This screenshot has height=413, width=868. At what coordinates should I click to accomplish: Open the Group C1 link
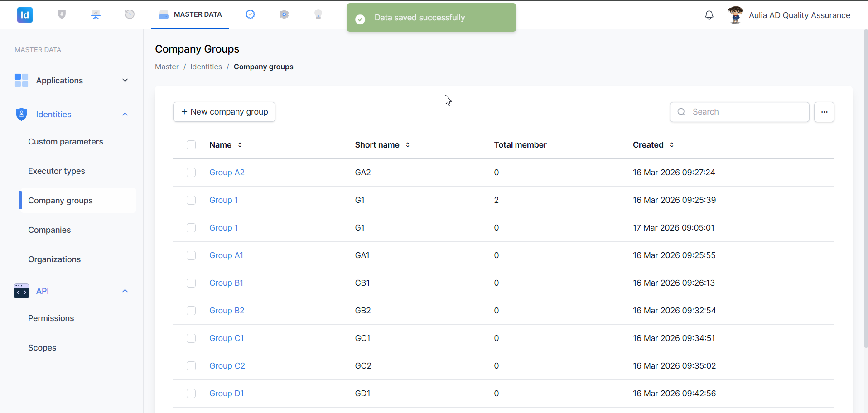227,338
